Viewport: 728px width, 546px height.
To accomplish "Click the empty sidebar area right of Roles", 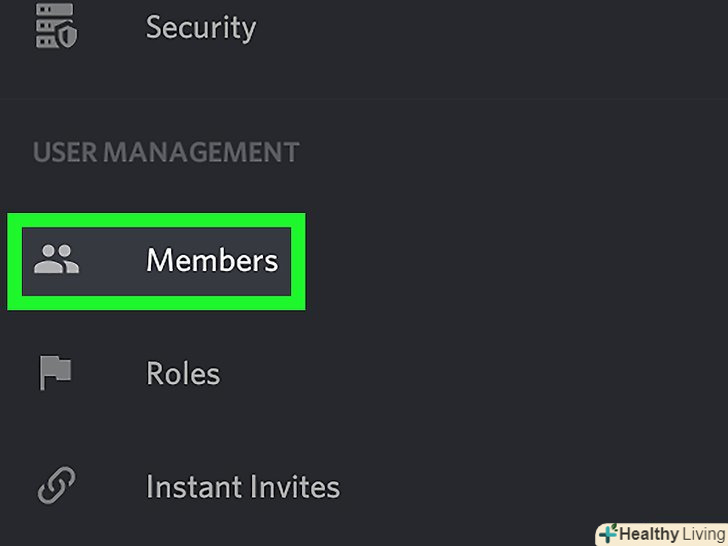I will coord(450,374).
